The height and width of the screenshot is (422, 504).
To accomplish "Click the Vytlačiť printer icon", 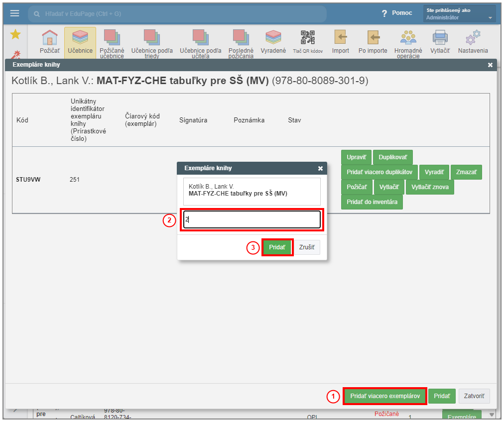I will point(440,38).
